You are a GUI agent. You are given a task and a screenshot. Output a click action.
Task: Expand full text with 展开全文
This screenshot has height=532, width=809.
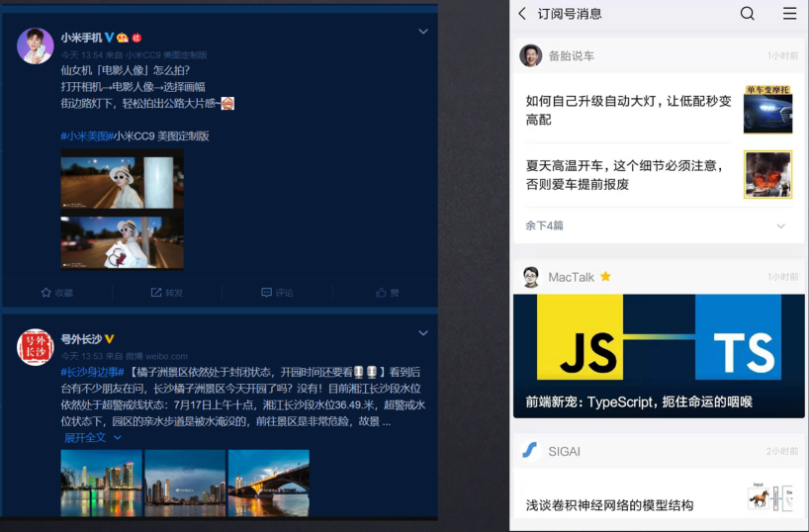click(x=93, y=438)
